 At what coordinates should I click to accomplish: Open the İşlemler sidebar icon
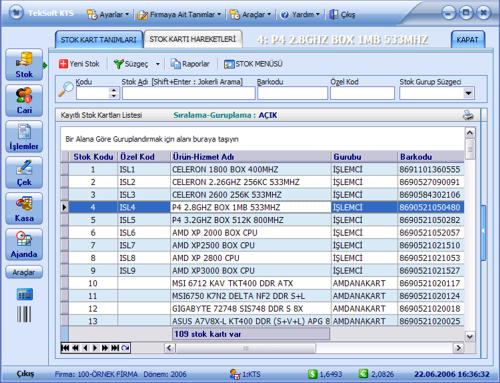coord(24,137)
